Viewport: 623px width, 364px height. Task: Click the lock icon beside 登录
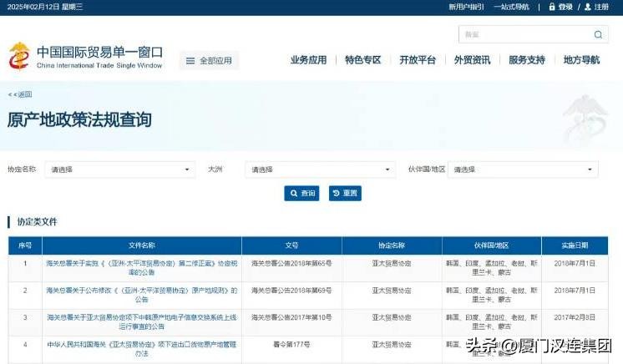[551, 7]
